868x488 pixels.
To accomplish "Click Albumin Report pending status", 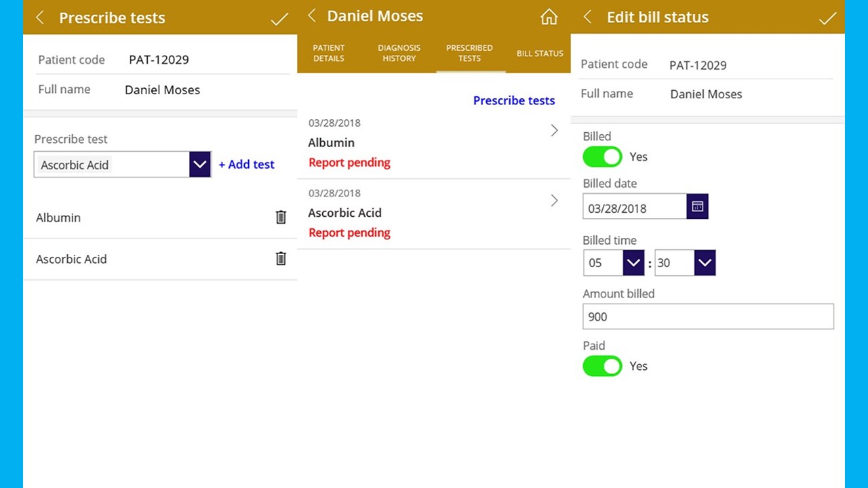I will click(349, 163).
